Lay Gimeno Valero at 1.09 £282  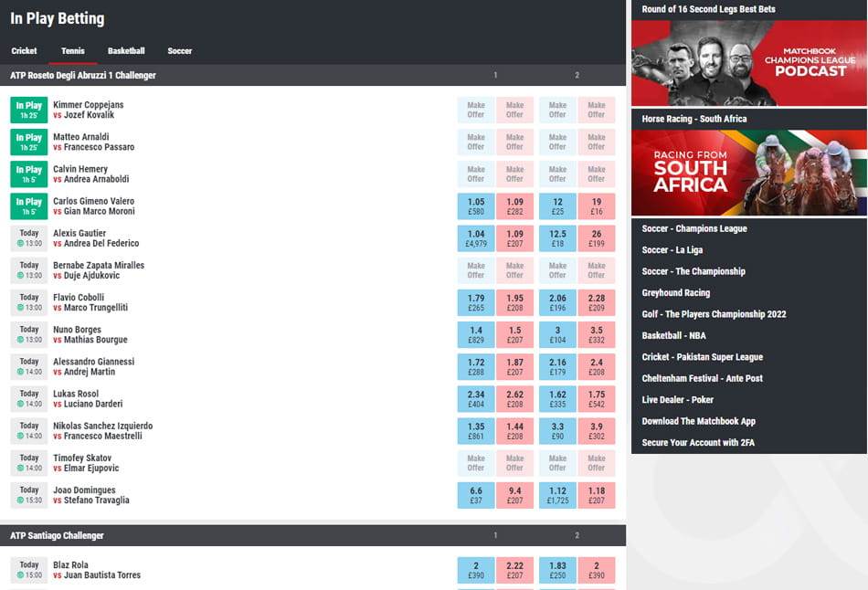[514, 205]
